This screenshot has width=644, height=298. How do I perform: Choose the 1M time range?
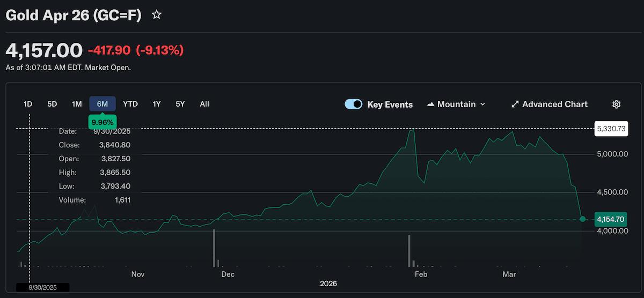(77, 104)
